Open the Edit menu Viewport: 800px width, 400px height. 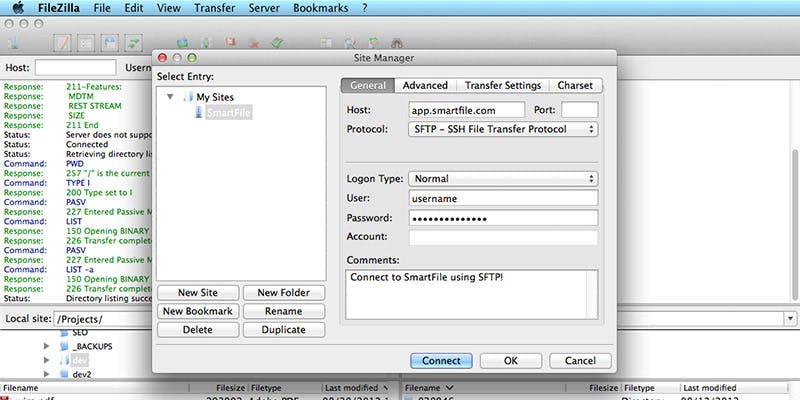(x=134, y=8)
